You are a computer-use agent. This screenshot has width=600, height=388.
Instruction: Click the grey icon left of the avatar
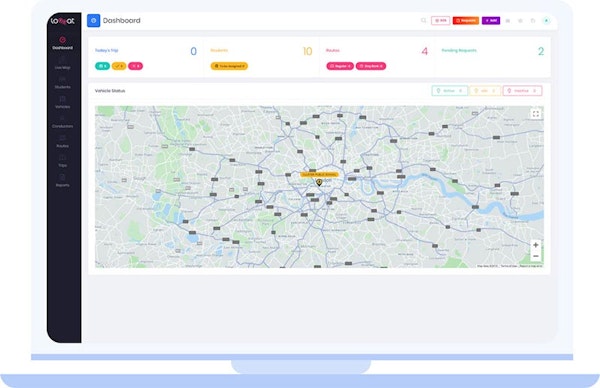pos(533,21)
